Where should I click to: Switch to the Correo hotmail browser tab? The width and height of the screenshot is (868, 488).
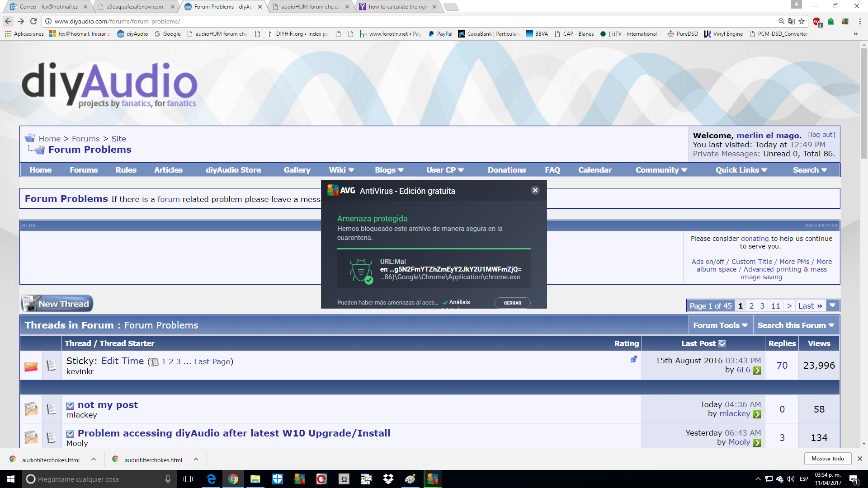pos(48,7)
